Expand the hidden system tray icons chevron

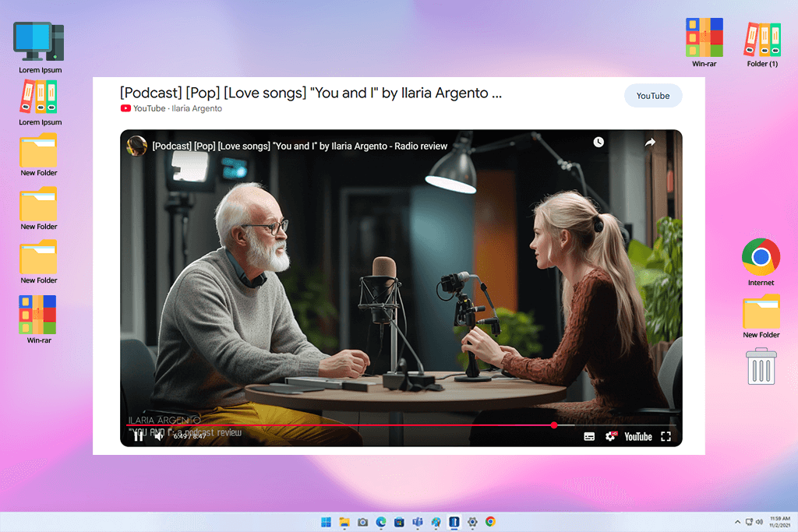coord(737,522)
